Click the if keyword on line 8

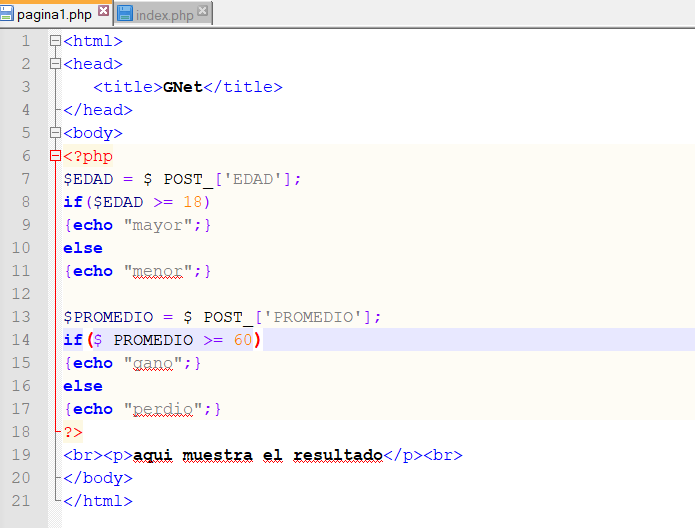[x=73, y=202]
